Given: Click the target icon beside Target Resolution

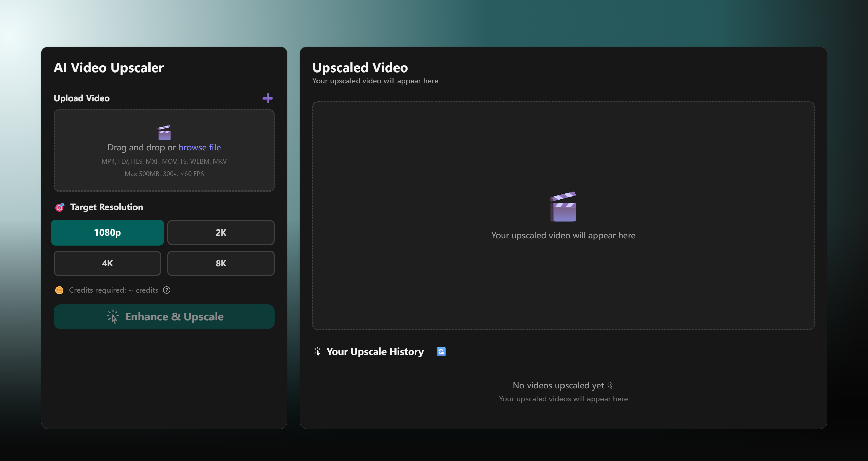Looking at the screenshot, I should pos(60,207).
